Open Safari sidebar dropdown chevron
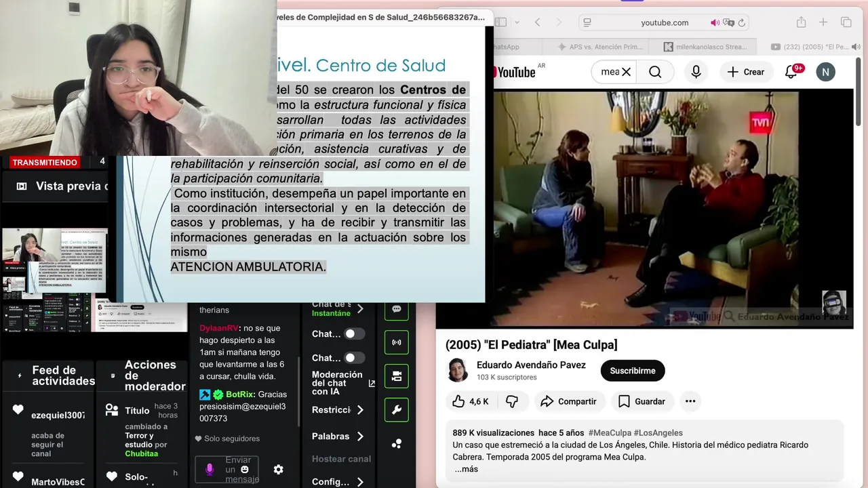The width and height of the screenshot is (868, 488). pos(517,22)
